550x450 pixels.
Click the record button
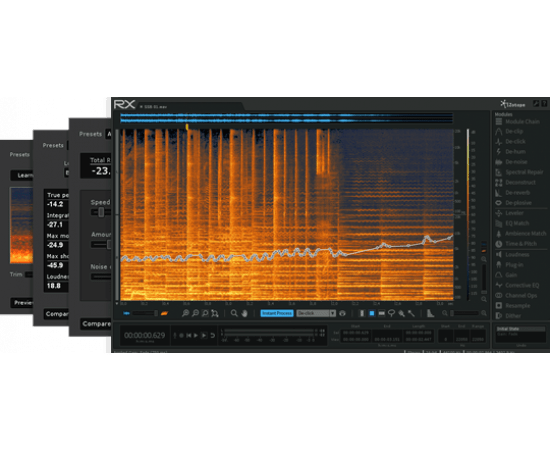pyautogui.click(x=181, y=336)
